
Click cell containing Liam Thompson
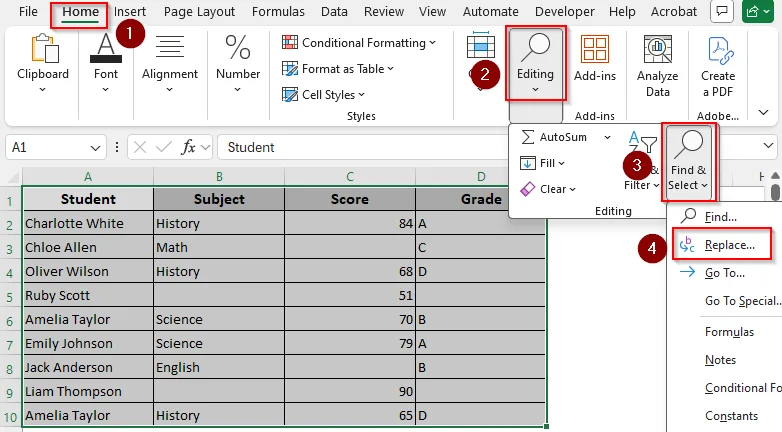coord(88,392)
